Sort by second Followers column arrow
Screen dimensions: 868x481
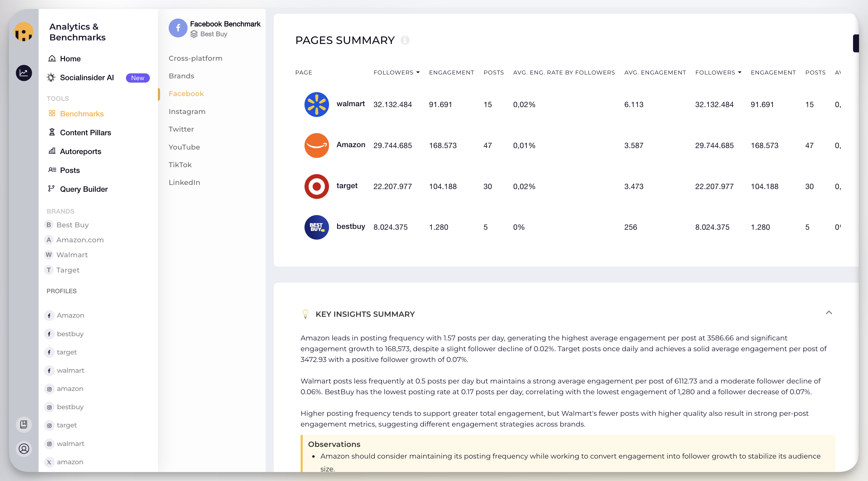click(x=740, y=72)
